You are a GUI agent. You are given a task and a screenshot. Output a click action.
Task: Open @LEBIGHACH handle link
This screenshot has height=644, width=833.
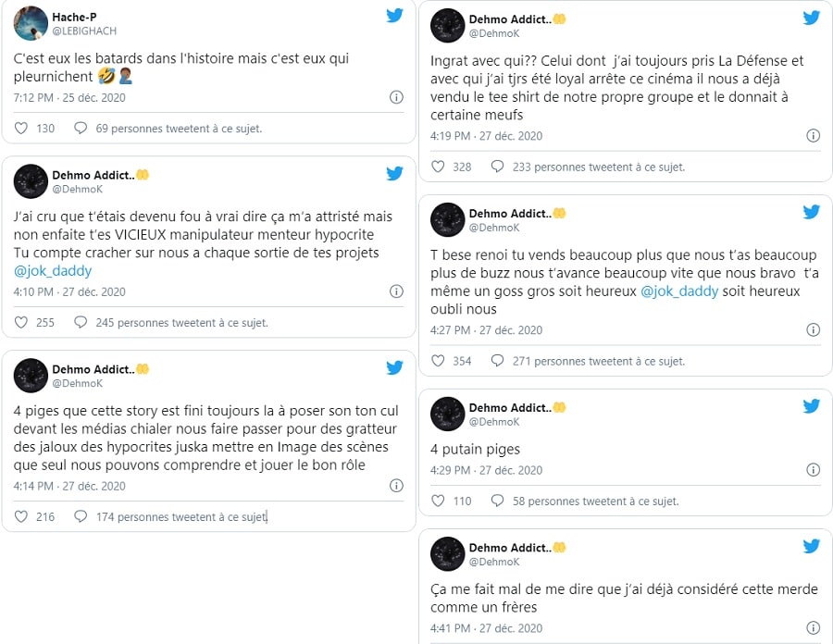tap(84, 31)
